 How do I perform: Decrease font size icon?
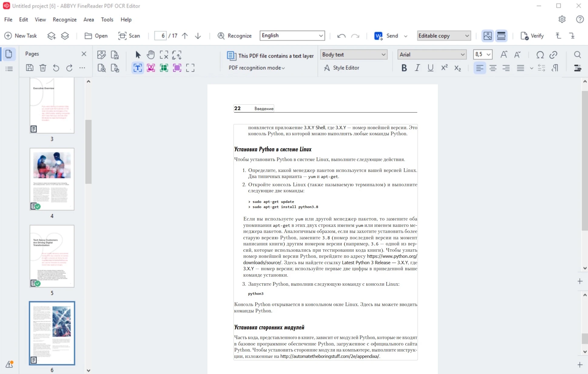(517, 55)
